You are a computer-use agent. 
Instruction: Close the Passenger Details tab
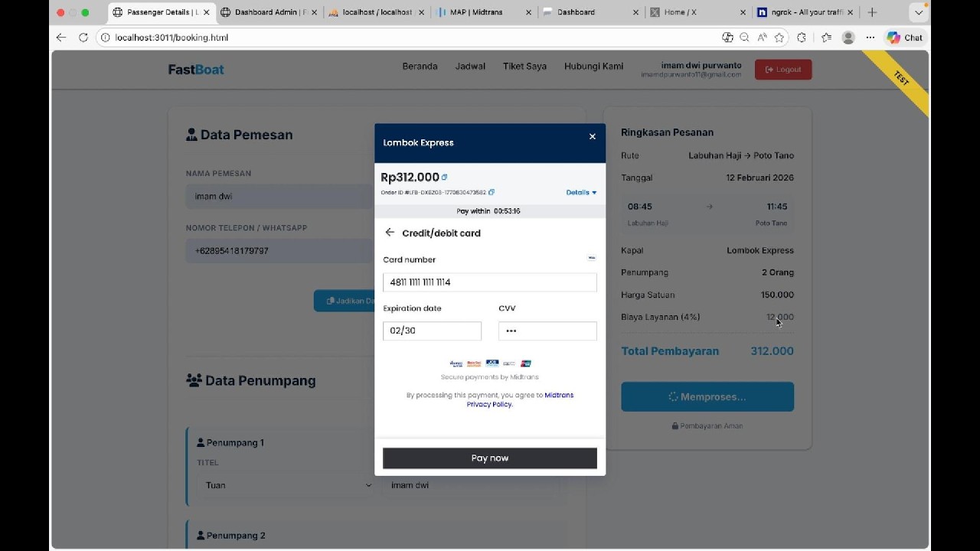click(x=207, y=12)
